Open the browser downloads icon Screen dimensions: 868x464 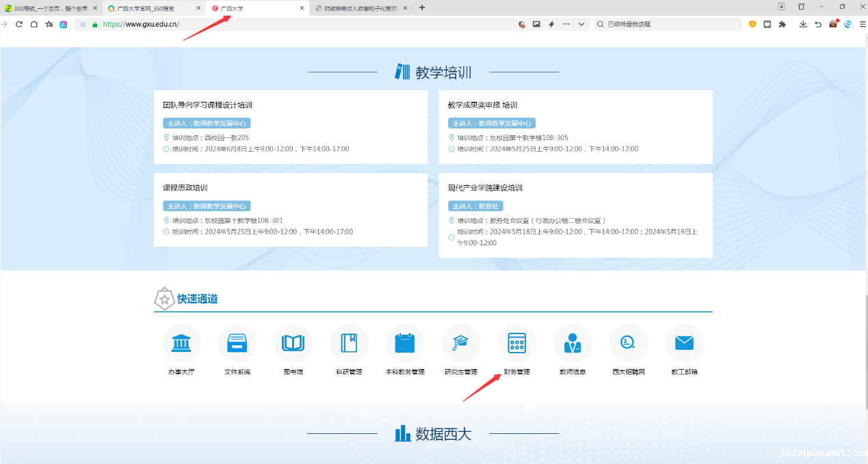coord(803,24)
